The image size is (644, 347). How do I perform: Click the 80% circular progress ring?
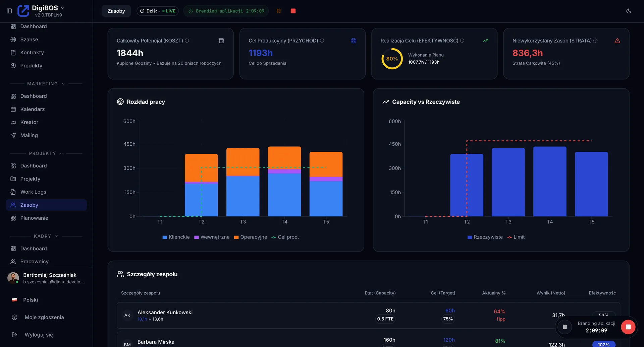tap(392, 59)
